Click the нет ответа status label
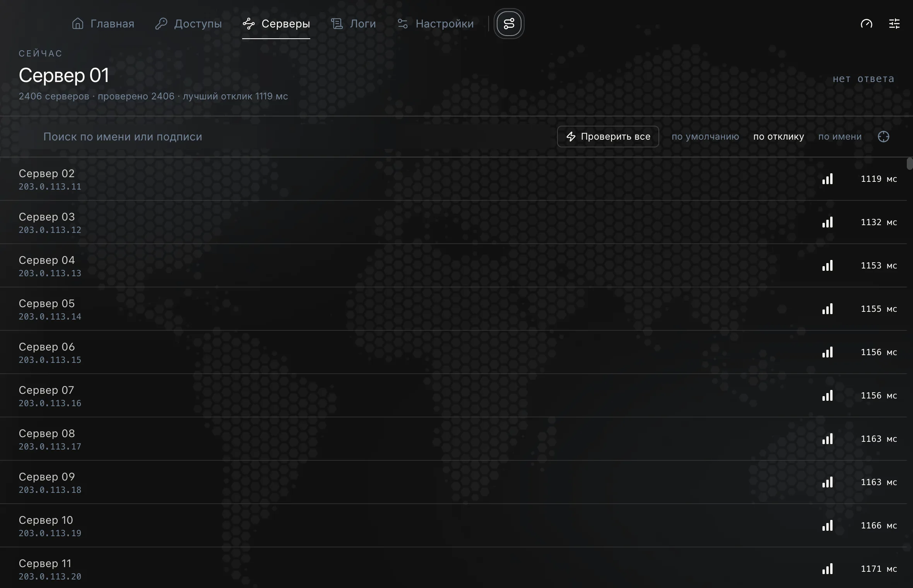913x588 pixels. pos(863,79)
